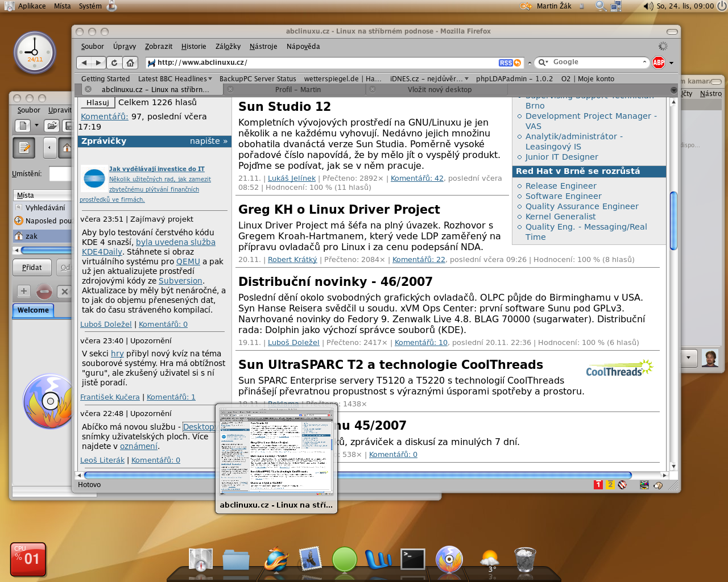Image resolution: width=728 pixels, height=582 pixels.
Task: Switch to the Profil - Martin tab
Action: 297,90
